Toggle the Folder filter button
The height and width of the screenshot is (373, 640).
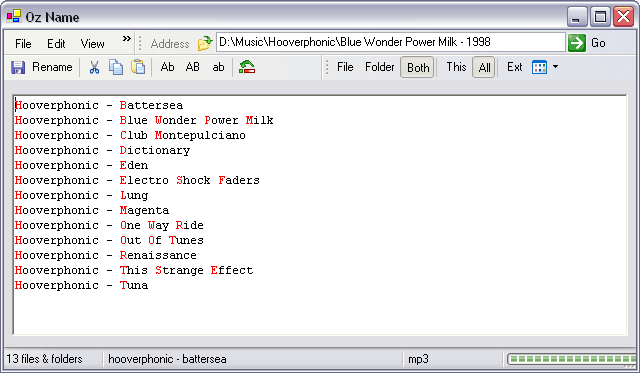[380, 67]
